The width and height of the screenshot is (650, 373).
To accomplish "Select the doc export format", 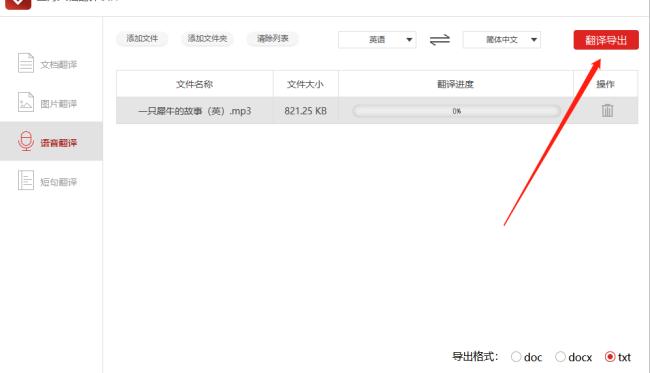I will click(516, 357).
